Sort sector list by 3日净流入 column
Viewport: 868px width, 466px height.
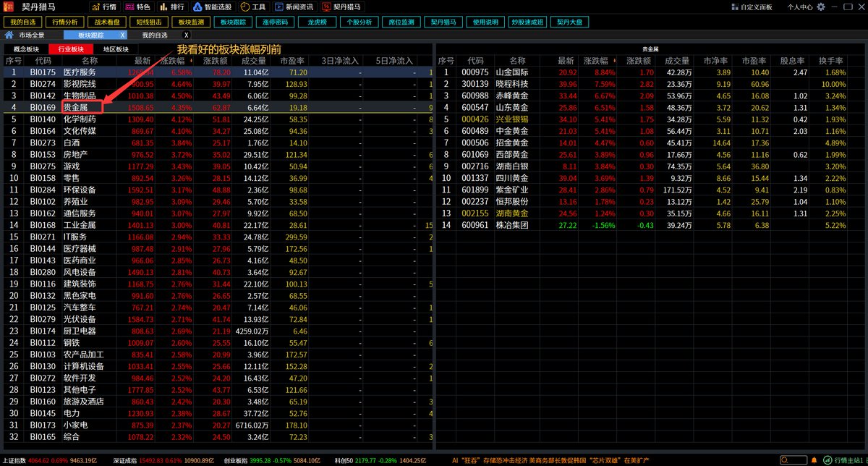pyautogui.click(x=339, y=61)
